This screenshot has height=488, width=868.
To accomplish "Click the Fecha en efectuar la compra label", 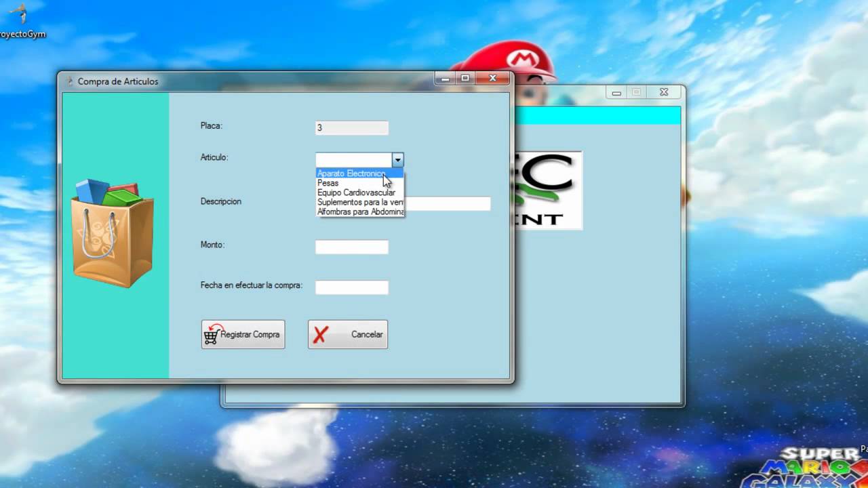I will [252, 285].
